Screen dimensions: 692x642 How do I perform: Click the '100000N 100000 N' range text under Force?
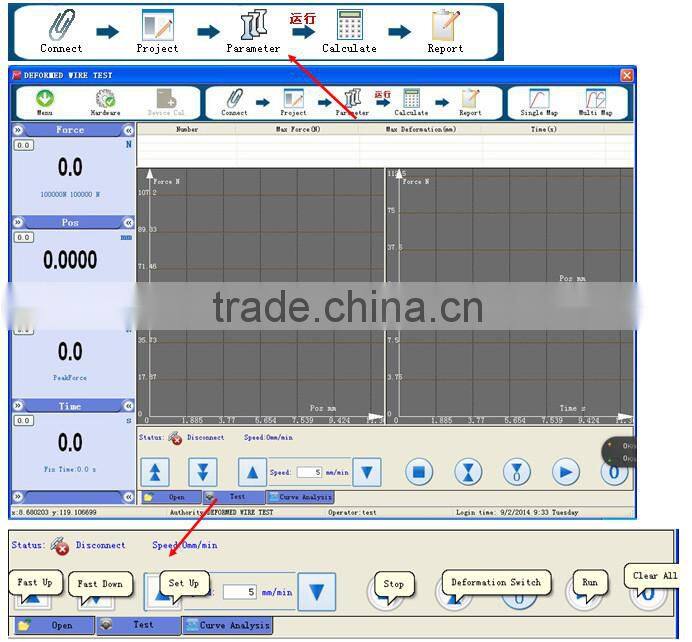coord(70,195)
